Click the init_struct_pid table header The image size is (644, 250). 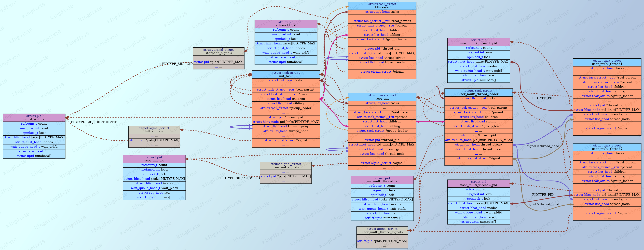34,118
